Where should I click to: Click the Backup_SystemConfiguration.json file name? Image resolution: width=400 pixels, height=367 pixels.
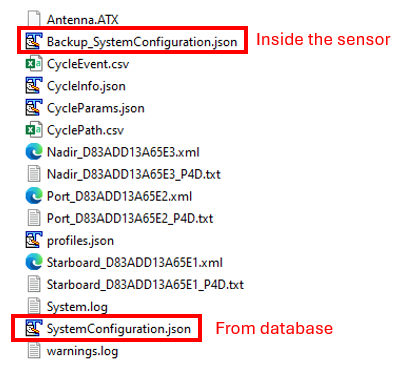point(142,42)
